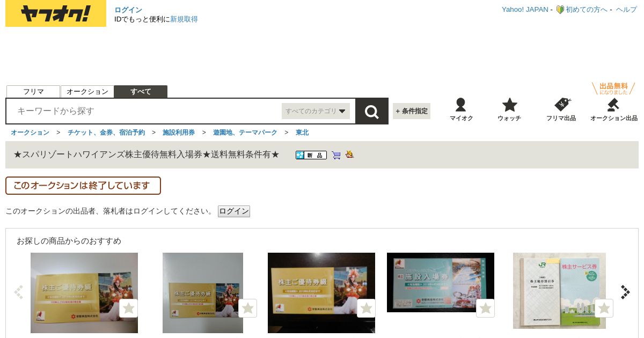Image resolution: width=644 pixels, height=338 pixels.
Task: Click 出品無料 promotional label
Action: coord(613,88)
